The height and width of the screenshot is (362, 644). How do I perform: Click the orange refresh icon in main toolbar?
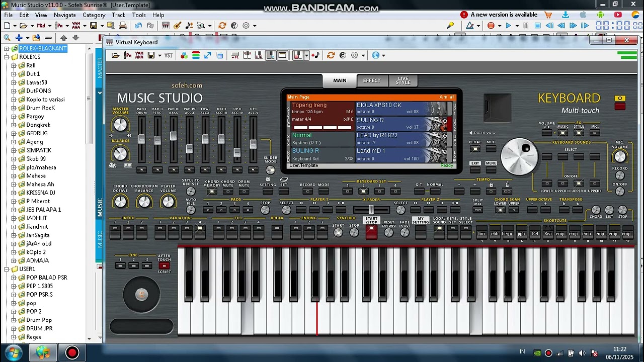click(x=222, y=25)
